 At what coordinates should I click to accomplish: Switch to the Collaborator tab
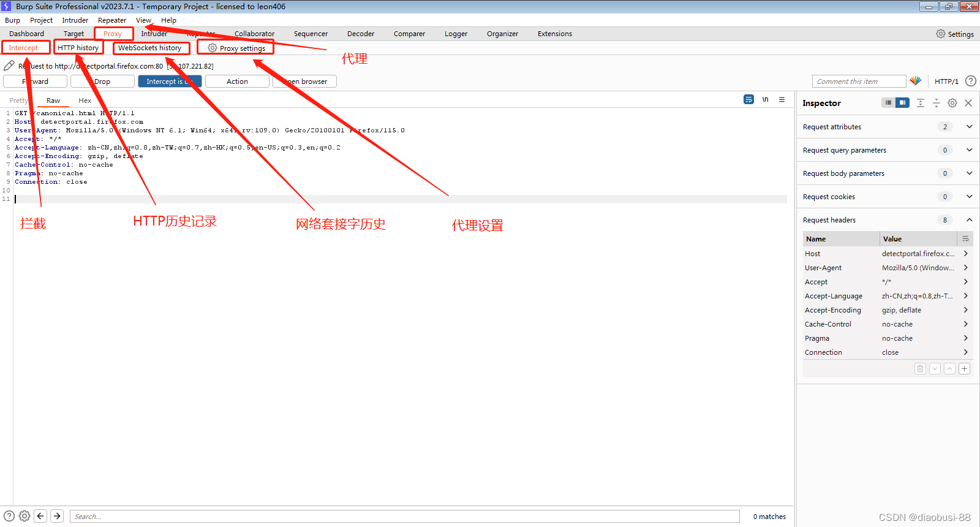point(254,34)
